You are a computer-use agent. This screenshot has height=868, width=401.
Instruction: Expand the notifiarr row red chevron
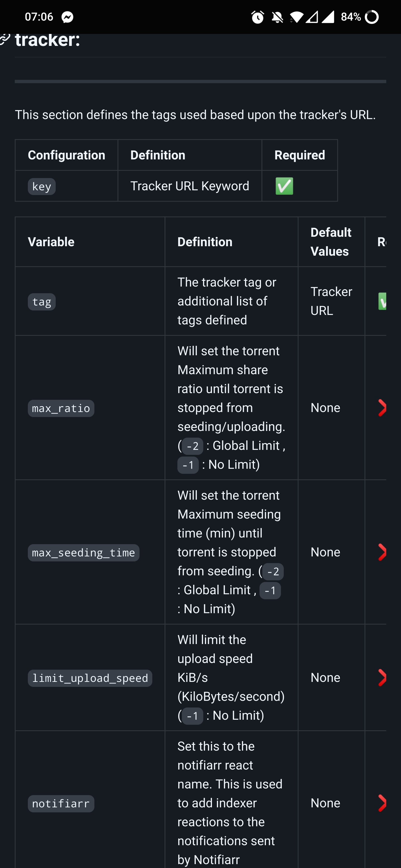click(383, 803)
